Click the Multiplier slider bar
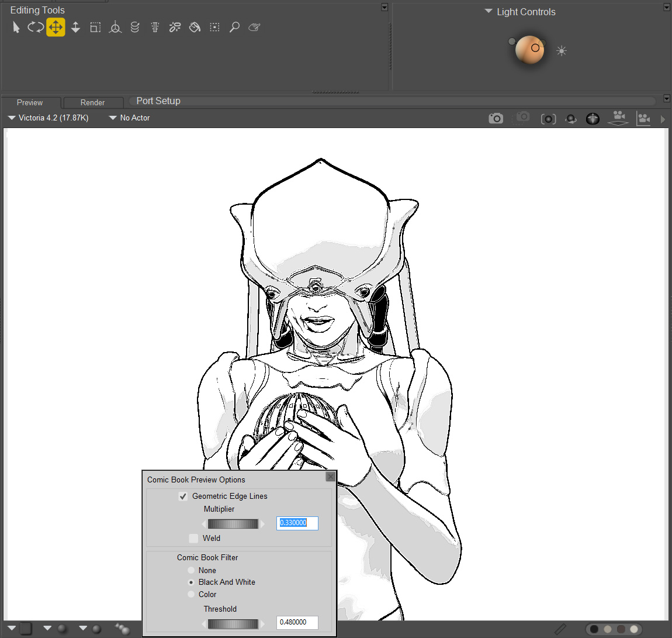Screen dimensions: 672x638 pos(233,523)
